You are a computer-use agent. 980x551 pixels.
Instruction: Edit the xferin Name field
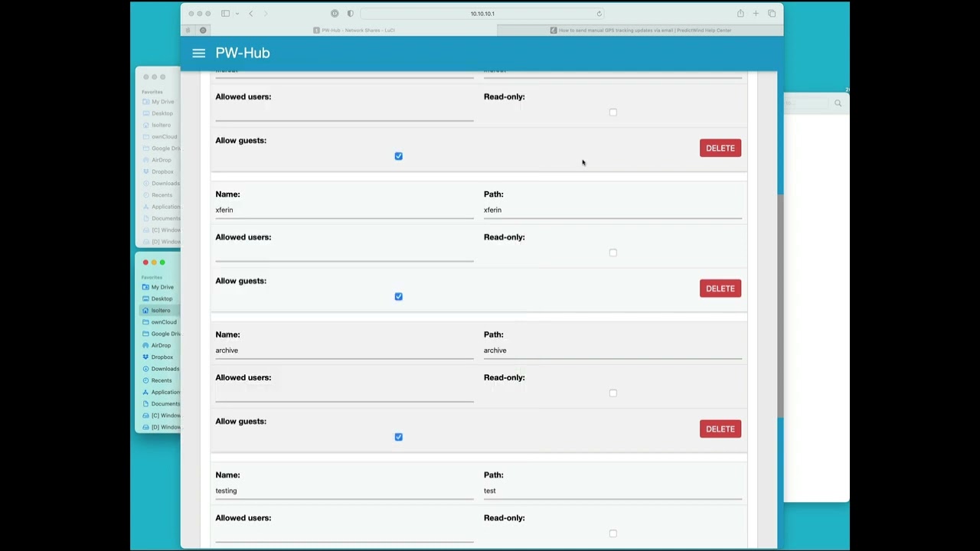coord(345,210)
